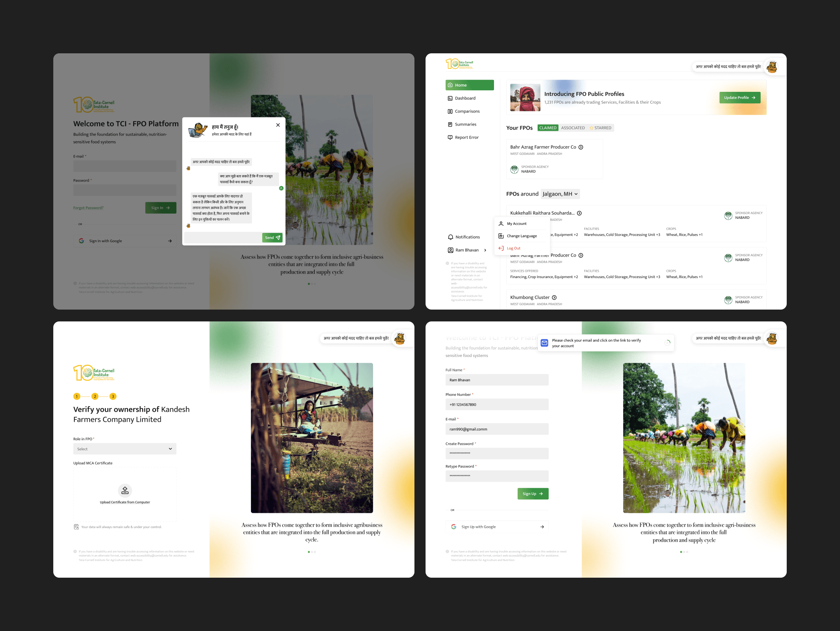Choose Sign In with Google
This screenshot has width=840, height=631.
[125, 241]
